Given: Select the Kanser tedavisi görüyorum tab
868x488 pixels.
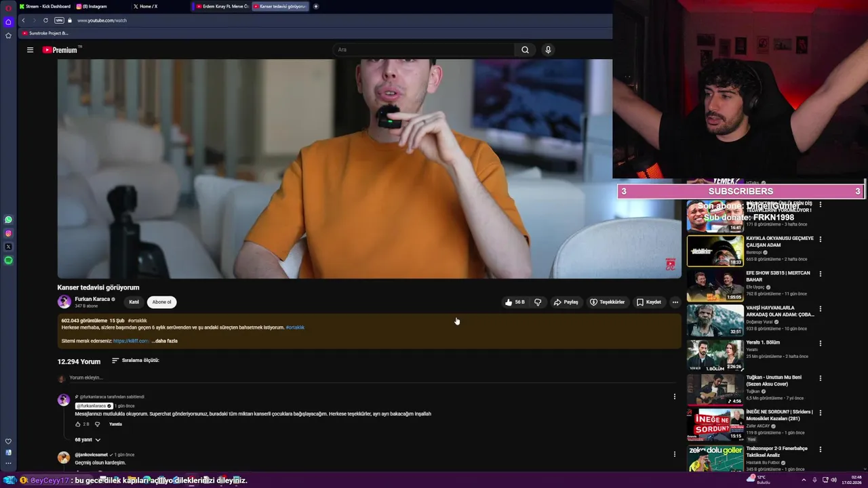Looking at the screenshot, I should [280, 6].
